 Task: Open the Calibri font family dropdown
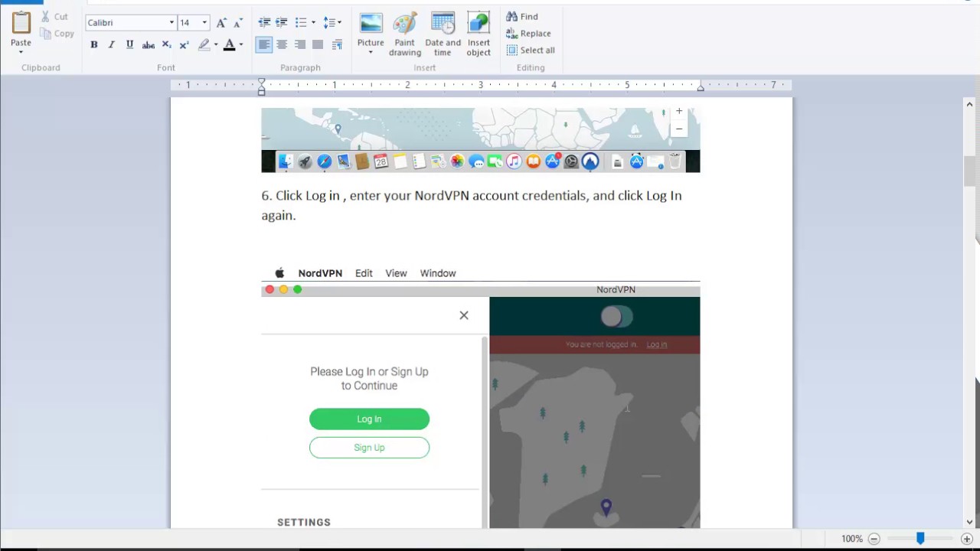point(171,23)
